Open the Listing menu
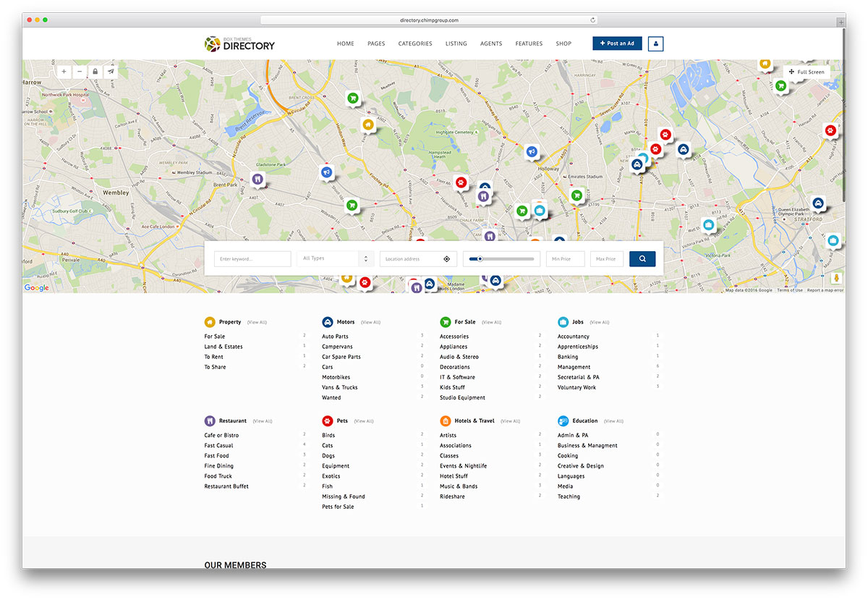The width and height of the screenshot is (868, 600). click(x=456, y=43)
